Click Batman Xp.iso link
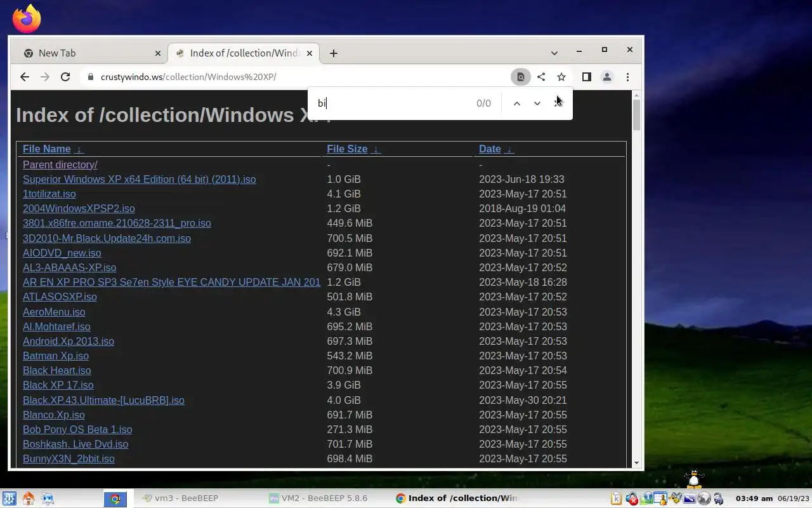The width and height of the screenshot is (812, 508). 56,356
